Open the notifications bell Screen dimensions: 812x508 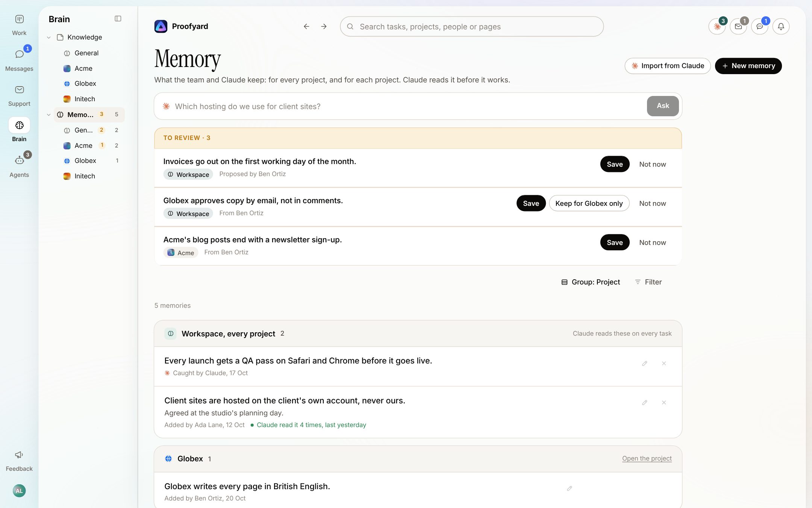pyautogui.click(x=781, y=26)
